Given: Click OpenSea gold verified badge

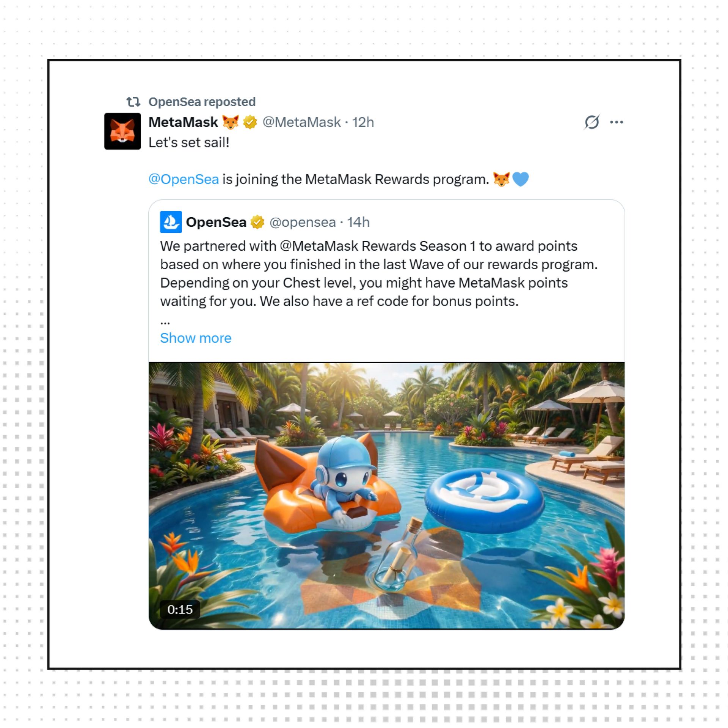Looking at the screenshot, I should [x=257, y=222].
